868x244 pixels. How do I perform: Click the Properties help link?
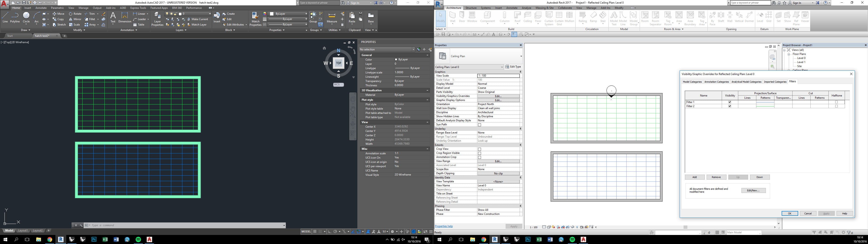tap(443, 226)
